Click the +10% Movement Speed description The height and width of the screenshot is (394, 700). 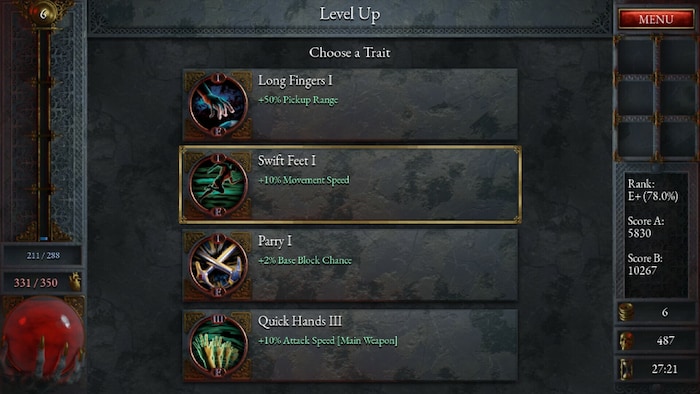pyautogui.click(x=304, y=180)
